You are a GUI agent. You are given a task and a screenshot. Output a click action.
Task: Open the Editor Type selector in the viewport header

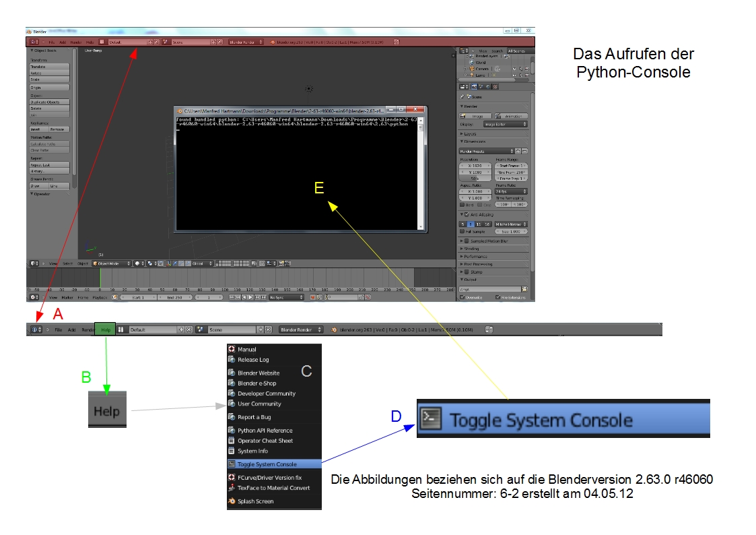click(32, 263)
